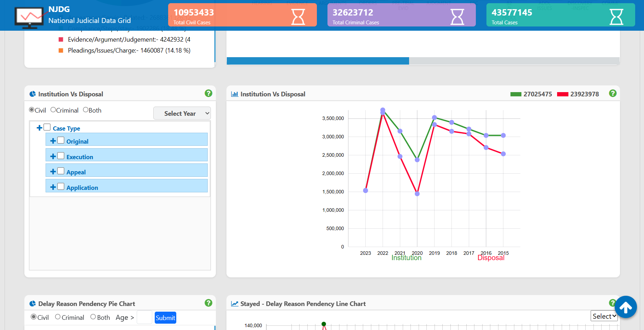Click the hourglass icon on Total Criminal Cases

[457, 17]
